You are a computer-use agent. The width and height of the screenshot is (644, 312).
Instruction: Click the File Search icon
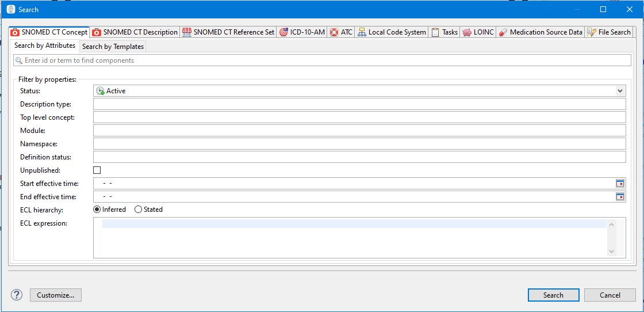point(591,32)
